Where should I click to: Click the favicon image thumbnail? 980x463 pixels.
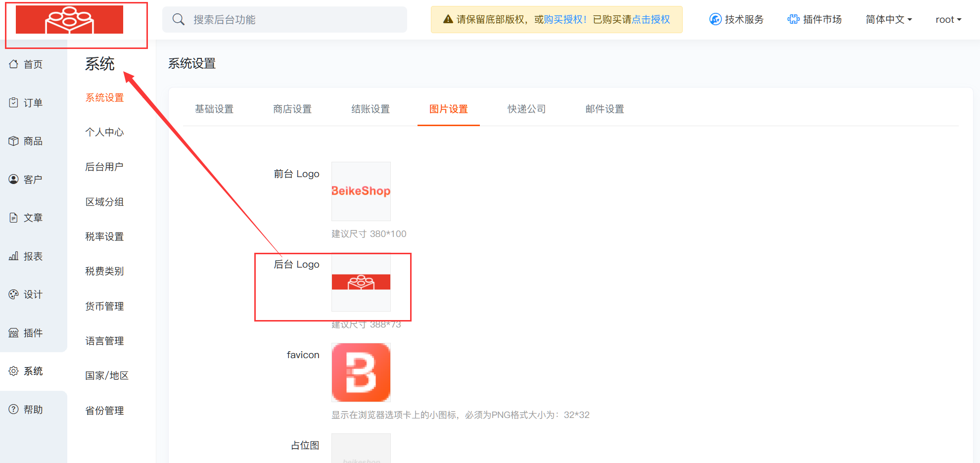361,372
